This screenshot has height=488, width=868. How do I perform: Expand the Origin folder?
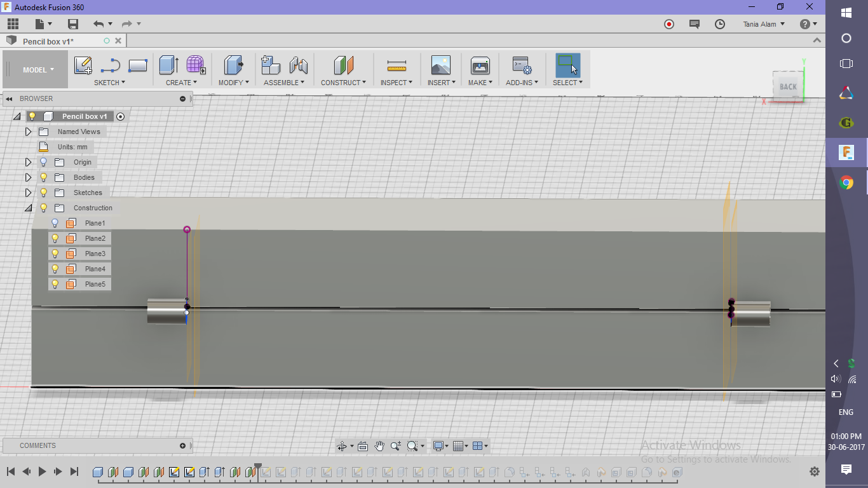(28, 162)
